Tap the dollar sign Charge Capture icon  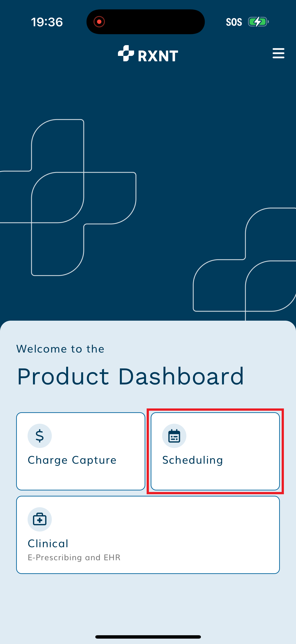pyautogui.click(x=40, y=436)
